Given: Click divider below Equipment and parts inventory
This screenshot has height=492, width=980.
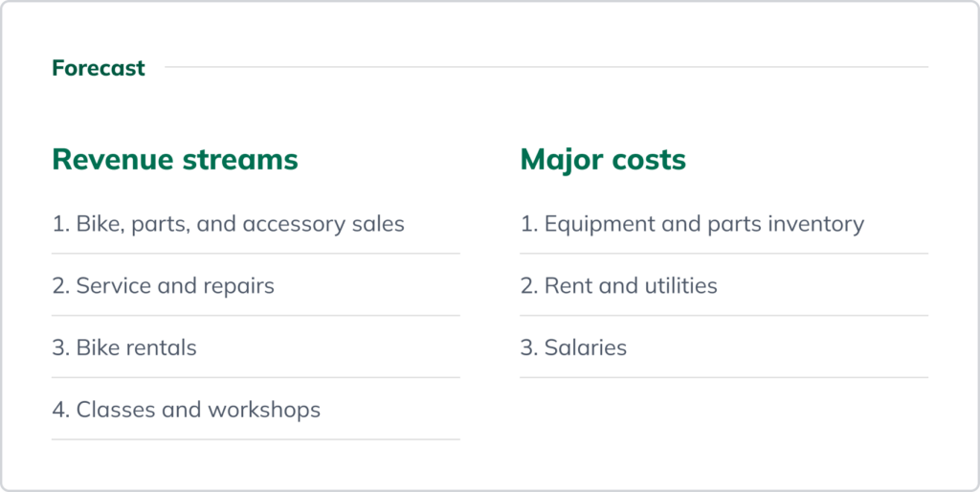Looking at the screenshot, I should pos(724,254).
